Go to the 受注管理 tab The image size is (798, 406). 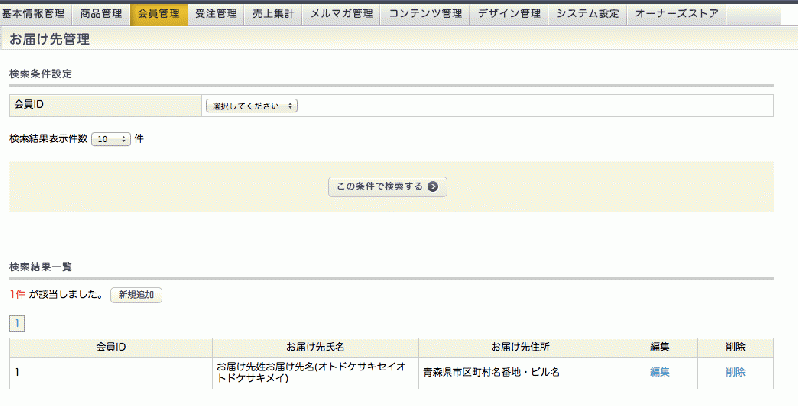(216, 14)
